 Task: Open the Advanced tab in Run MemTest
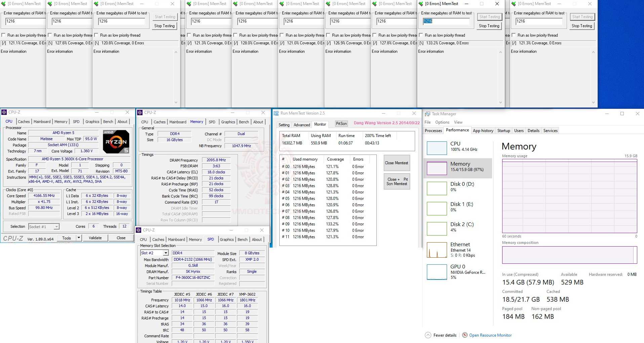302,125
